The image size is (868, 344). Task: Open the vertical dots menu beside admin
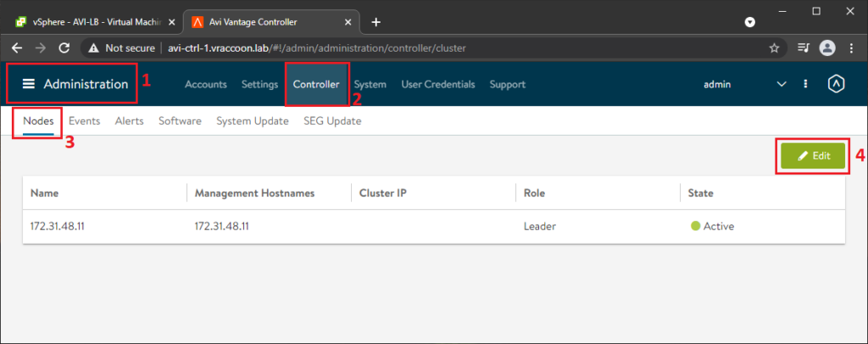click(x=805, y=84)
